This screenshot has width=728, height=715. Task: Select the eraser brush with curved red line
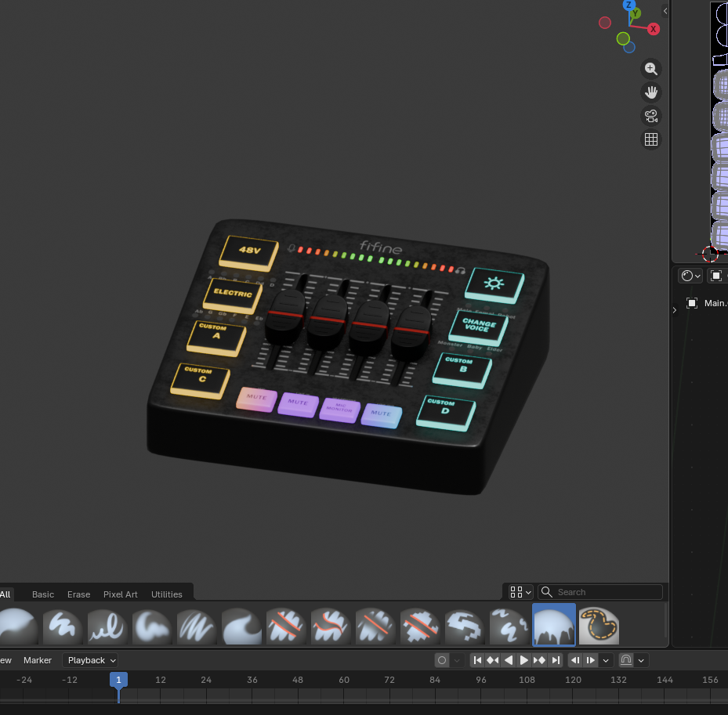coord(330,625)
